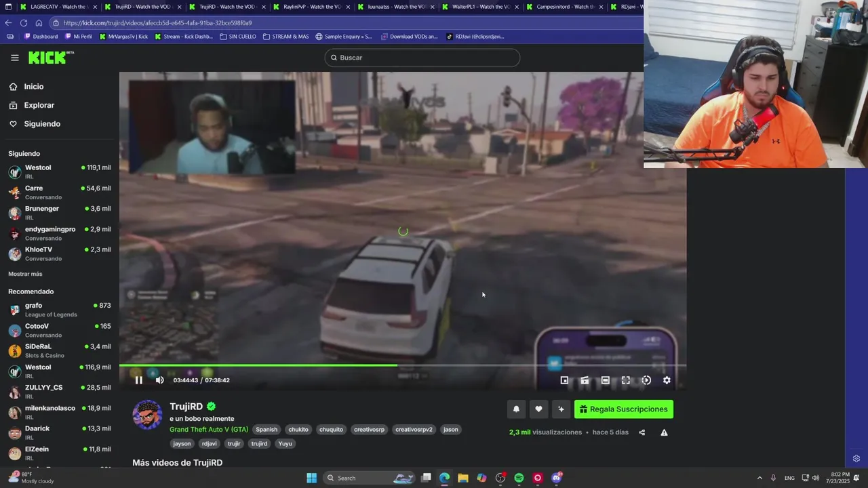Open video player settings gear
The height and width of the screenshot is (488, 868).
pyautogui.click(x=667, y=380)
